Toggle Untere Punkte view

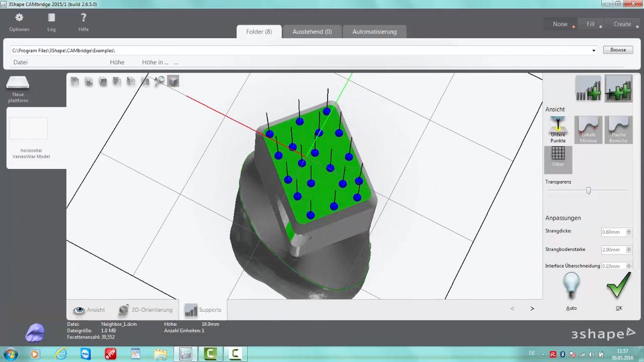point(558,130)
